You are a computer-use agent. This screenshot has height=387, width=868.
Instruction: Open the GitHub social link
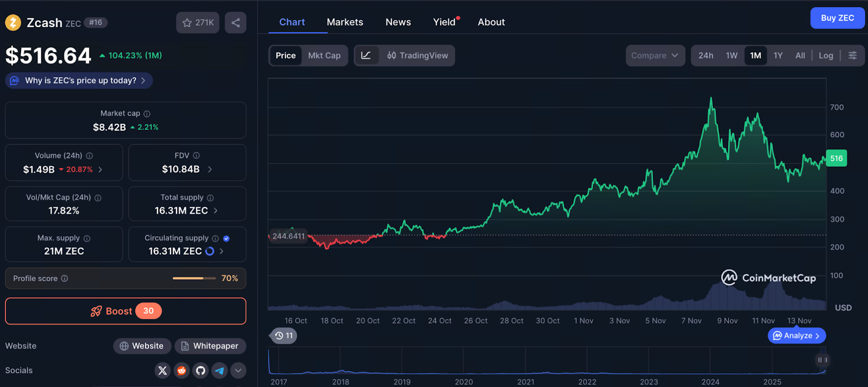pyautogui.click(x=201, y=371)
